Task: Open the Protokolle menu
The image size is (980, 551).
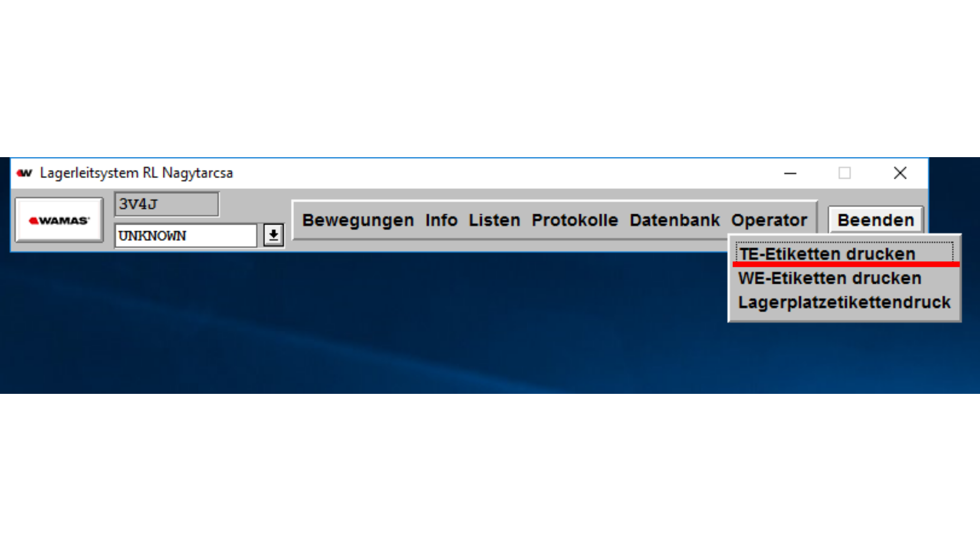Action: (x=575, y=220)
